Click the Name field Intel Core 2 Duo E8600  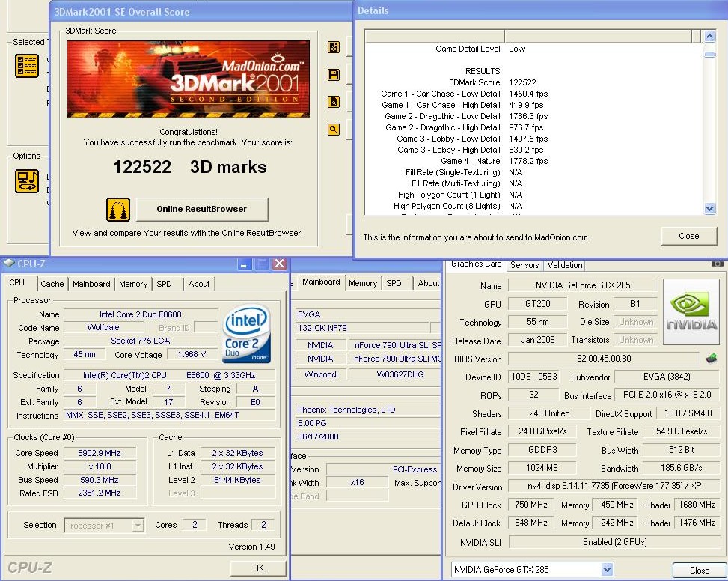point(140,314)
